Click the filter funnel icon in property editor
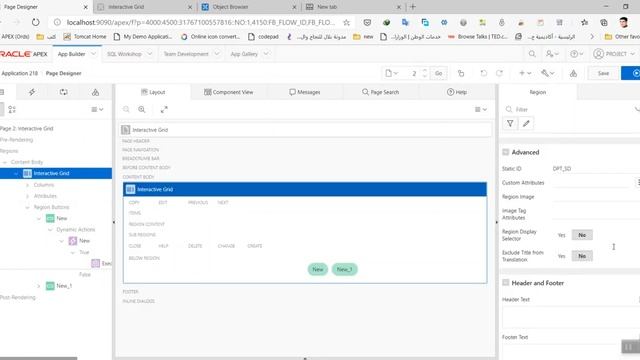640x360 pixels. pyautogui.click(x=510, y=123)
